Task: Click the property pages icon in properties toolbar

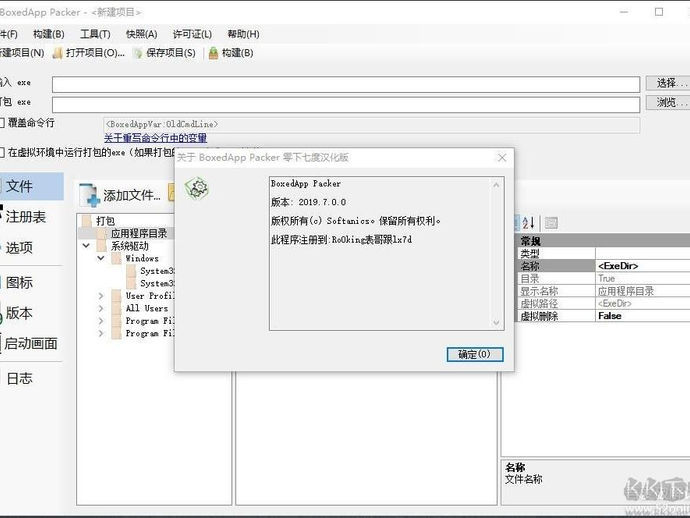Action: 551,223
